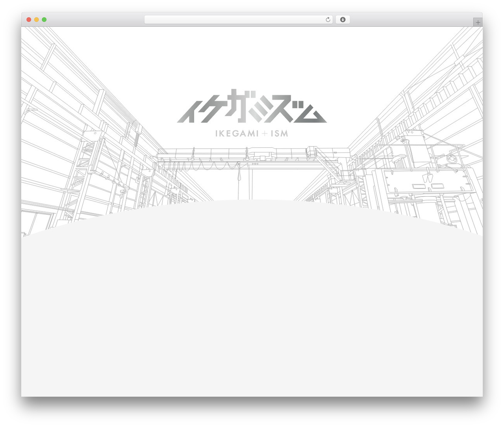The height and width of the screenshot is (427, 504).
Task: Close the browser window with red button
Action: [29, 20]
